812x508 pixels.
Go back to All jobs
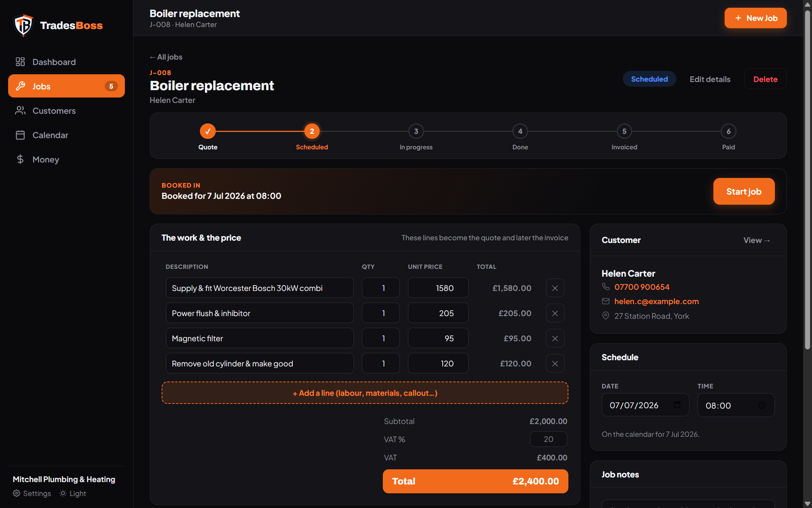pyautogui.click(x=166, y=57)
